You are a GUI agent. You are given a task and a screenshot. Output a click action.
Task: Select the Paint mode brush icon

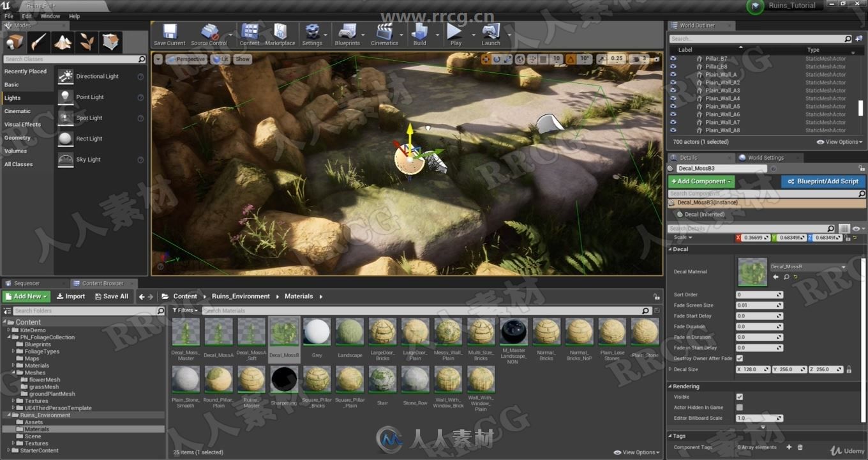tap(39, 42)
